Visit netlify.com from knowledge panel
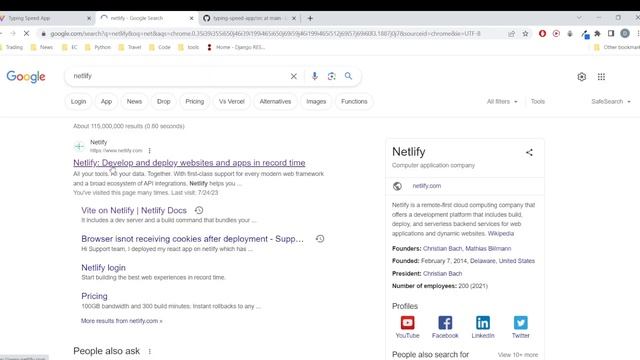Viewport: 640px width, 360px height. tap(427, 186)
